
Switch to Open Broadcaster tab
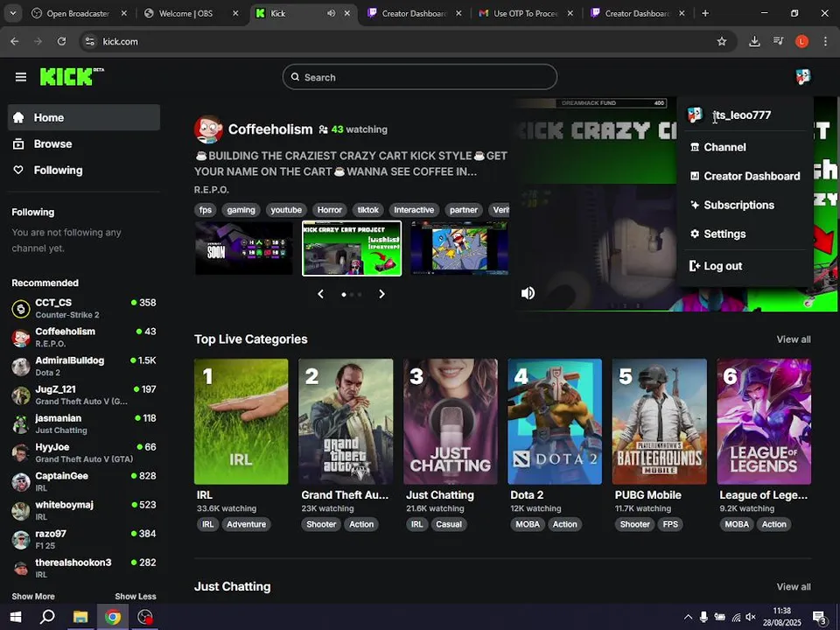[x=80, y=13]
